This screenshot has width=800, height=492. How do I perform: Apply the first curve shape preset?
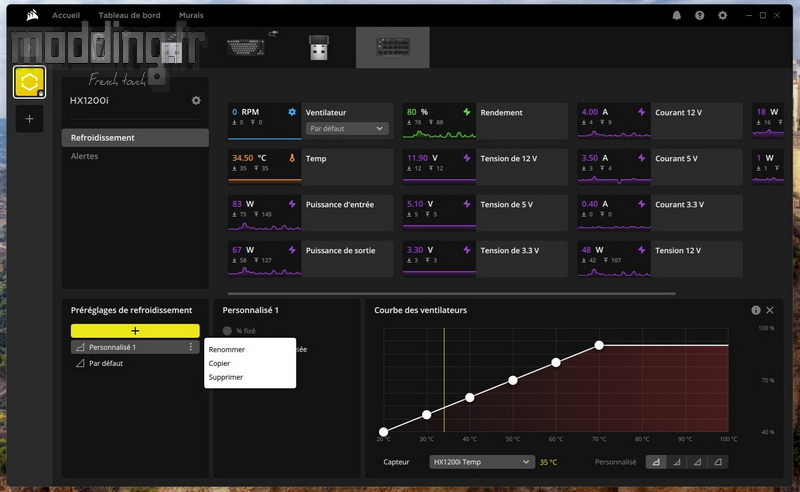pyautogui.click(x=656, y=462)
